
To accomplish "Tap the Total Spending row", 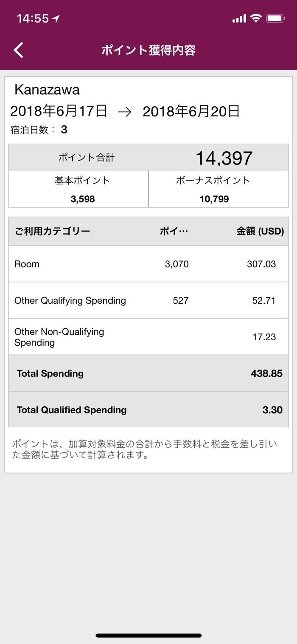I will point(148,374).
